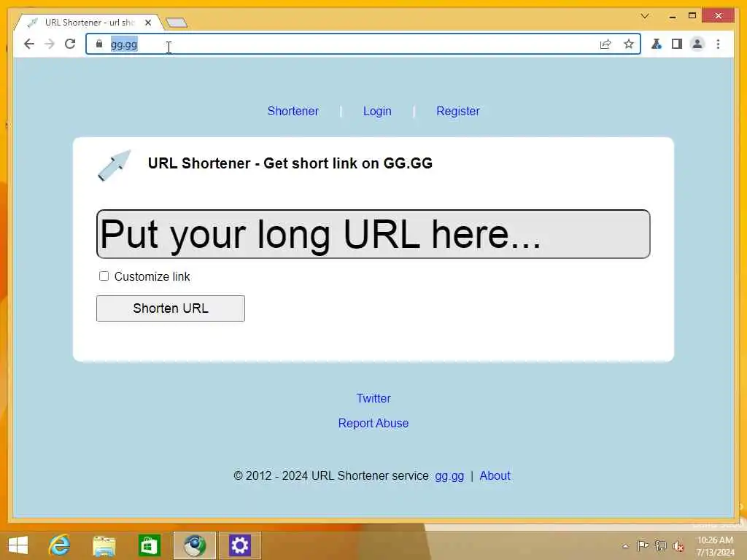Image resolution: width=747 pixels, height=560 pixels.
Task: Enable the Customize link checkbox
Action: pos(104,276)
